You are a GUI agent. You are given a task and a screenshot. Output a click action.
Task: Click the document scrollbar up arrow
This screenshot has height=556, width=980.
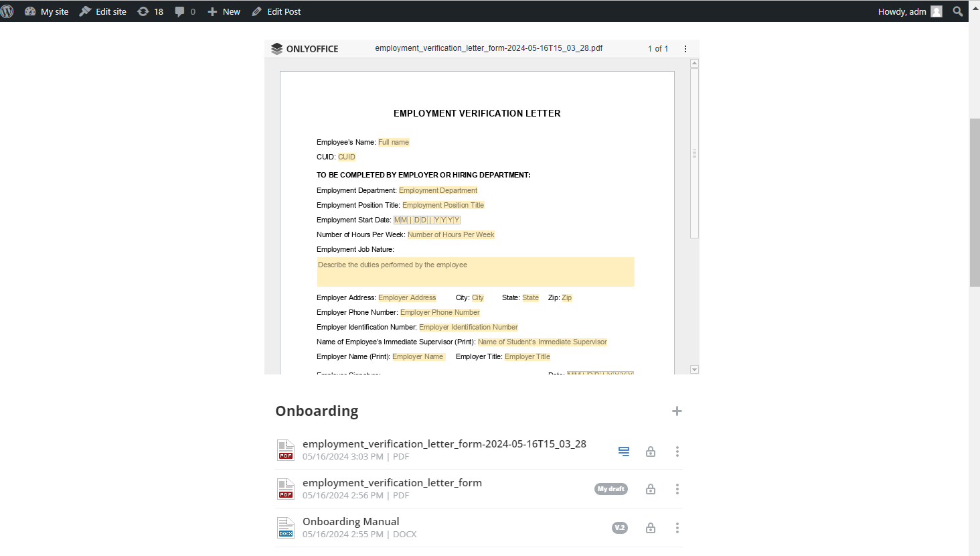pyautogui.click(x=695, y=64)
